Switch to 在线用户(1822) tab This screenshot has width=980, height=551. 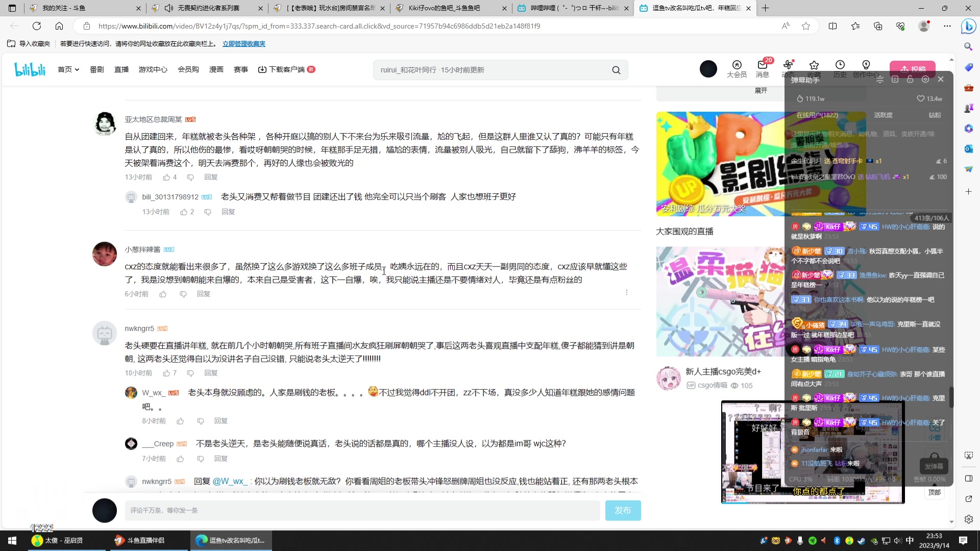(817, 115)
